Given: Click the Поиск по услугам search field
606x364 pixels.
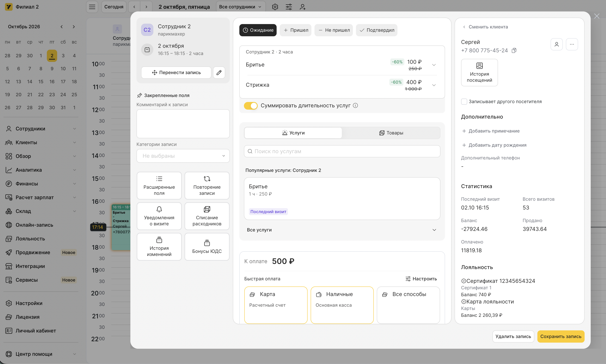Looking at the screenshot, I should pyautogui.click(x=342, y=151).
